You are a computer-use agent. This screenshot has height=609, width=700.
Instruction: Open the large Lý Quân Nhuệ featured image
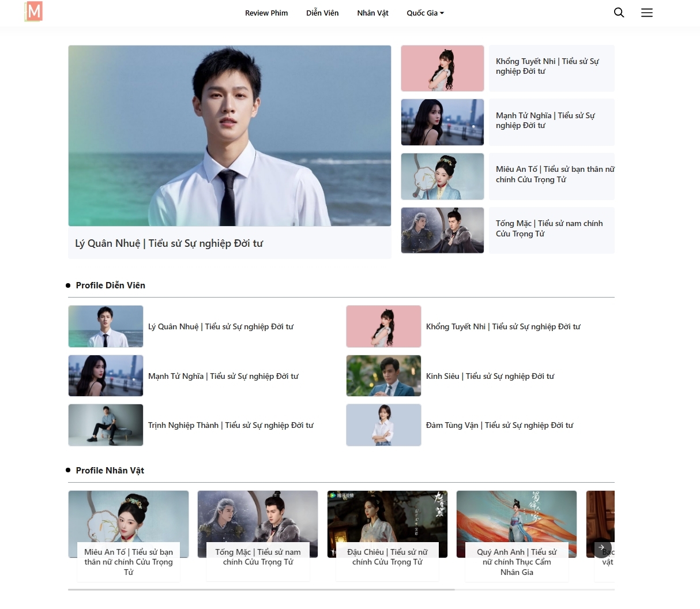coord(229,136)
